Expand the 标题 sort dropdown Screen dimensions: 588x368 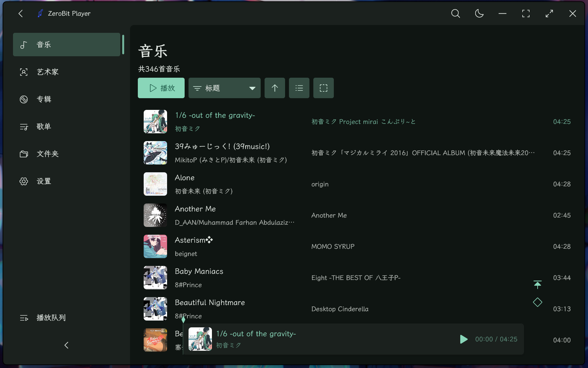pyautogui.click(x=225, y=88)
